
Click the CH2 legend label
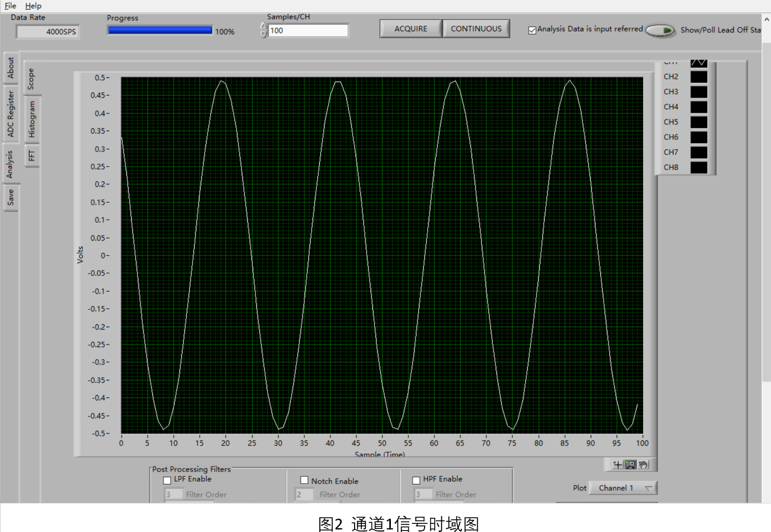point(671,77)
